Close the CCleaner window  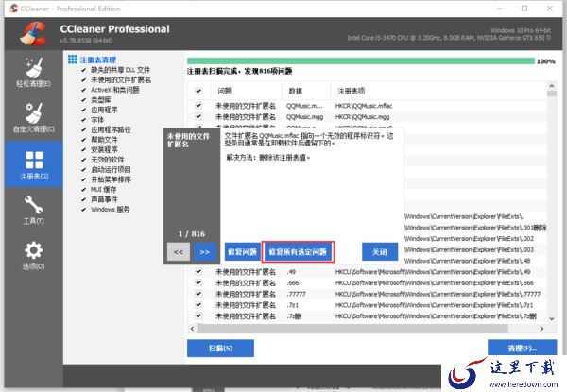(550, 9)
